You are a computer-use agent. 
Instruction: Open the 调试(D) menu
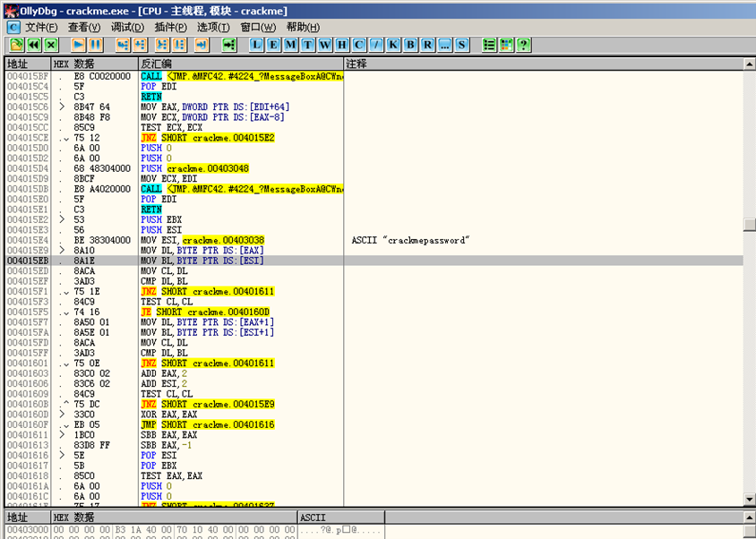click(x=127, y=27)
